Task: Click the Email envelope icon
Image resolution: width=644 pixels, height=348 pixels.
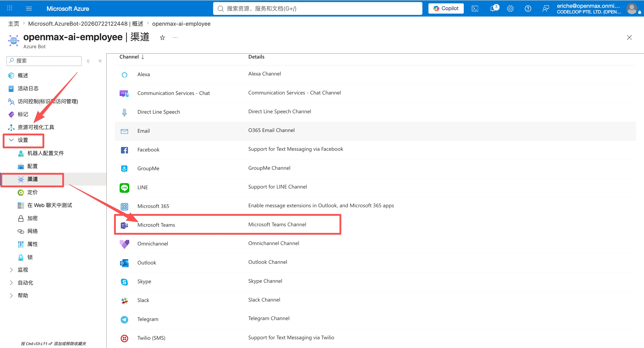Action: coord(124,131)
